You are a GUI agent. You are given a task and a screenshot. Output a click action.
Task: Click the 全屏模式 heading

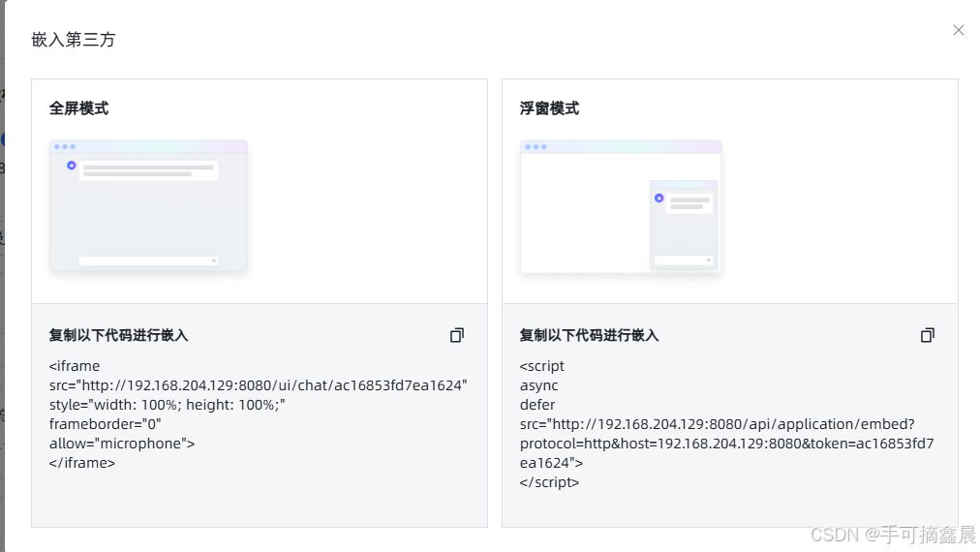pyautogui.click(x=78, y=108)
